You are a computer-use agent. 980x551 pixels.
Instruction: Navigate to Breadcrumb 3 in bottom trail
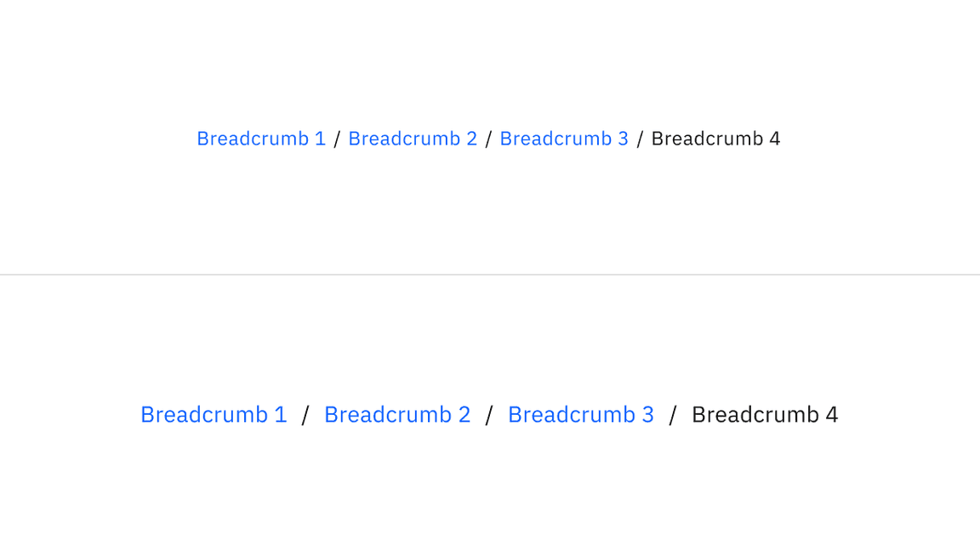(x=581, y=414)
